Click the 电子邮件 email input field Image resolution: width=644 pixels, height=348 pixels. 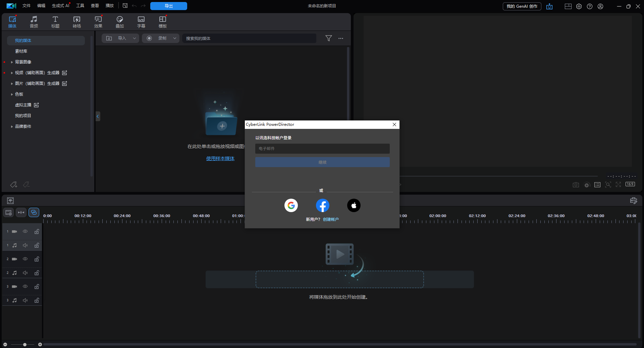tap(322, 149)
